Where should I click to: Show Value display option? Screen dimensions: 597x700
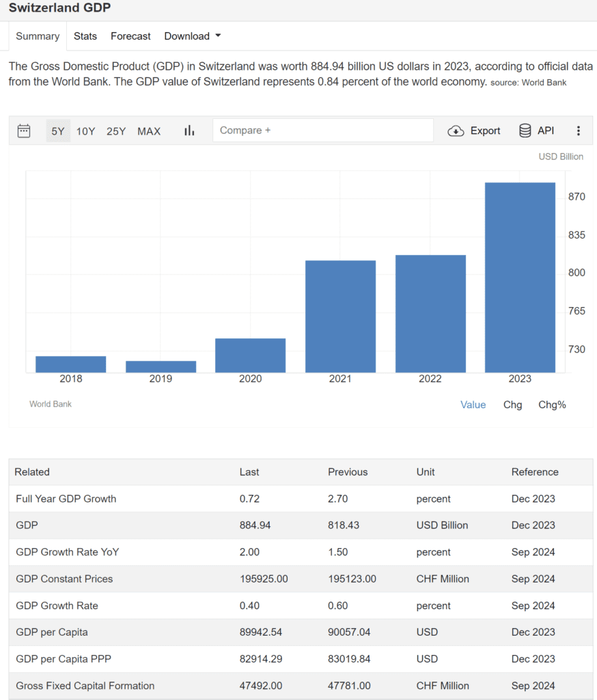(473, 405)
